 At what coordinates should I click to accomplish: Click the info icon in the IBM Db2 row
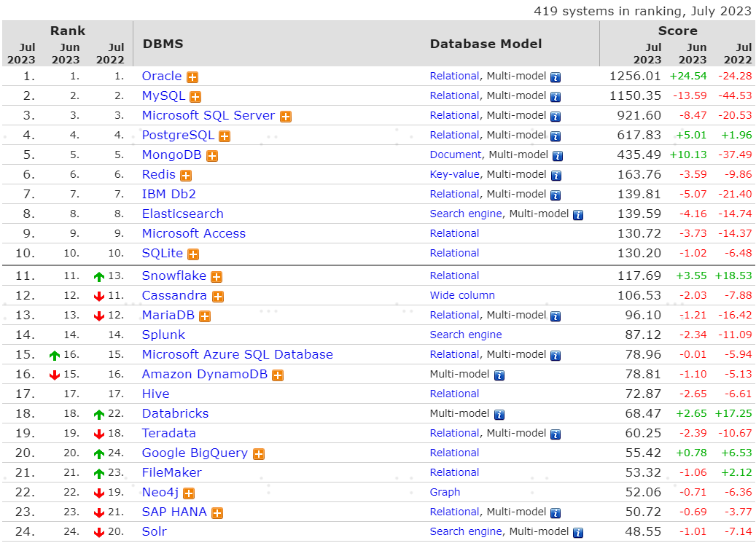pos(556,196)
